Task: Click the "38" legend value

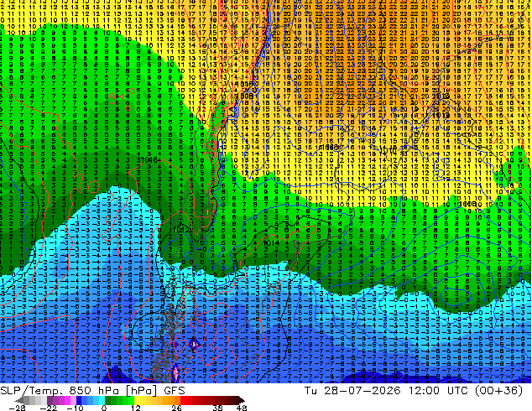Action: click(218, 408)
